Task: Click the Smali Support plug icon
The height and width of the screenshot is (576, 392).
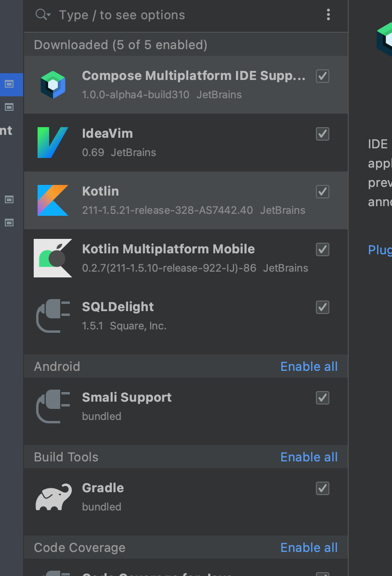Action: pos(52,406)
